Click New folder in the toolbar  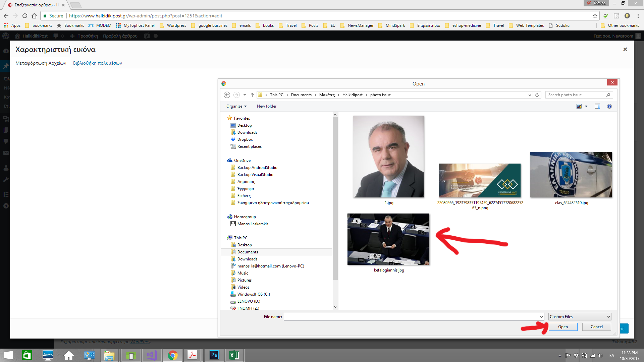coord(267,106)
